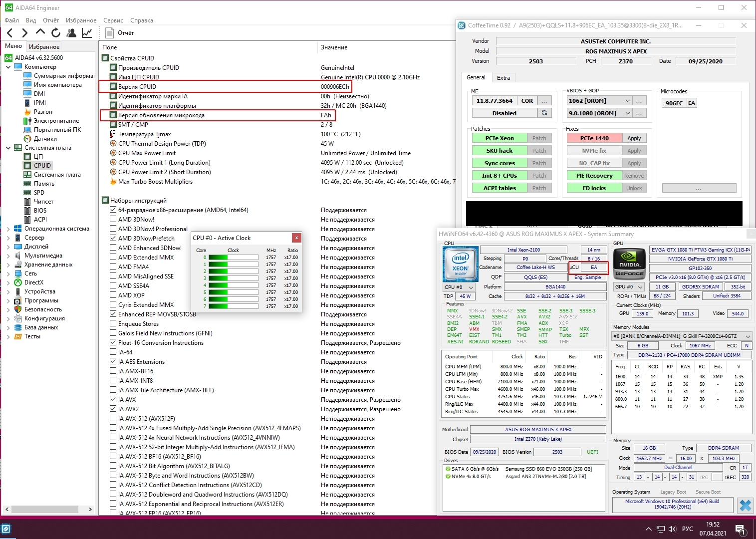This screenshot has height=539, width=756.
Task: Toggle Enqueue Stores checkbox
Action: click(x=113, y=324)
